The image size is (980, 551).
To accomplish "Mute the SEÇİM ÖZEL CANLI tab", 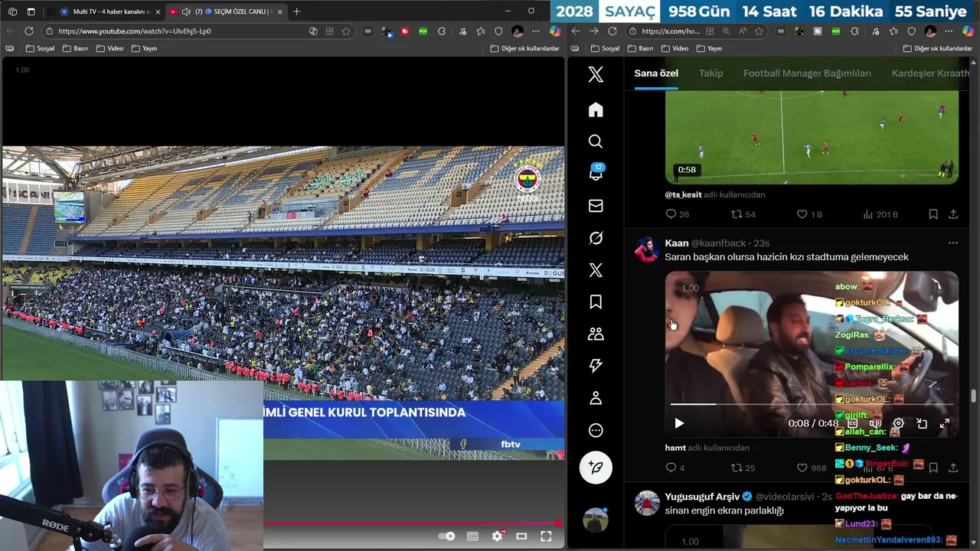I will 186,11.
